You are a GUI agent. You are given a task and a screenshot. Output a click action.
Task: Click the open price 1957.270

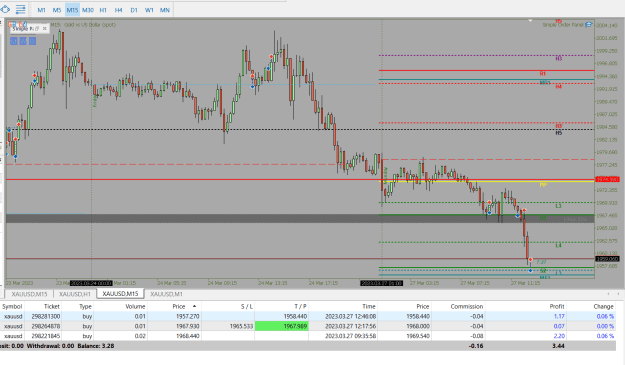coord(187,316)
